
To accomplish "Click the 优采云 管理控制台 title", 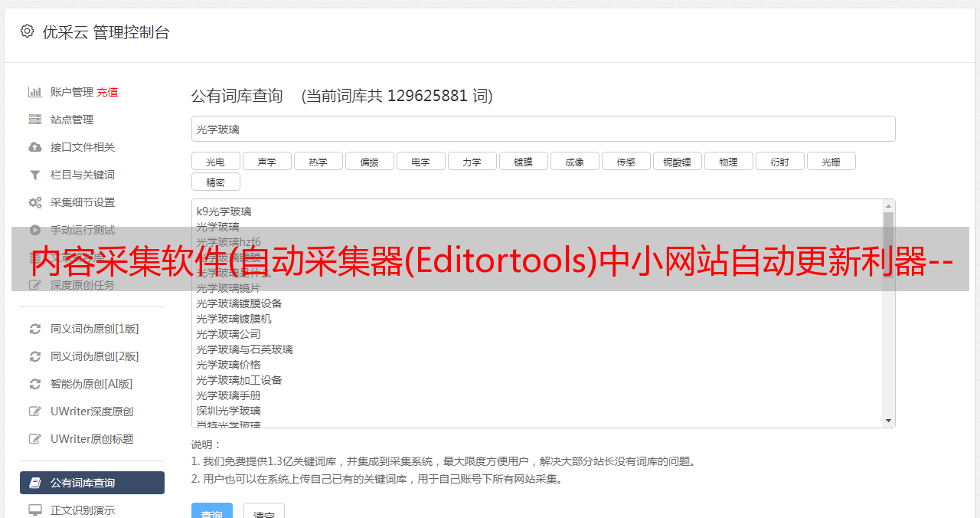I will (106, 32).
